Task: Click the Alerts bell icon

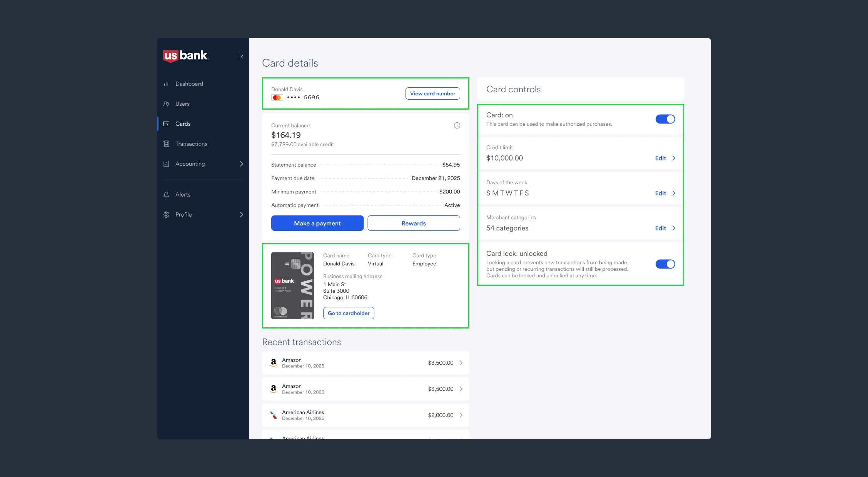Action: [166, 195]
